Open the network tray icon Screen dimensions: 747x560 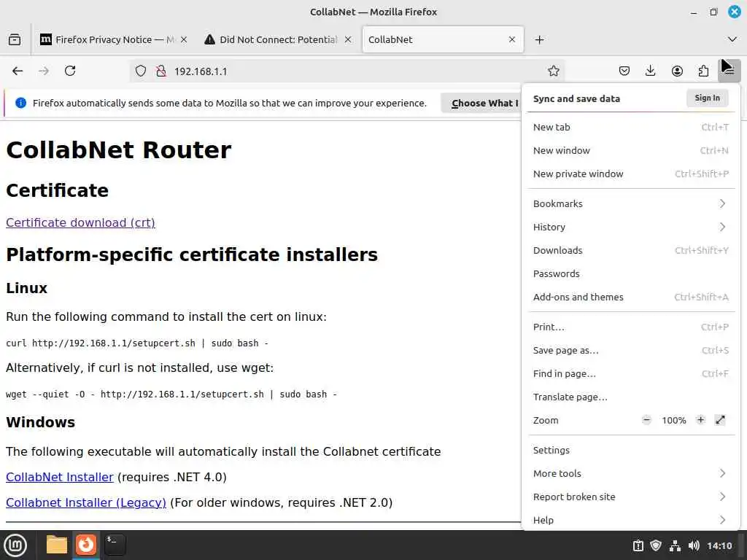(675, 545)
